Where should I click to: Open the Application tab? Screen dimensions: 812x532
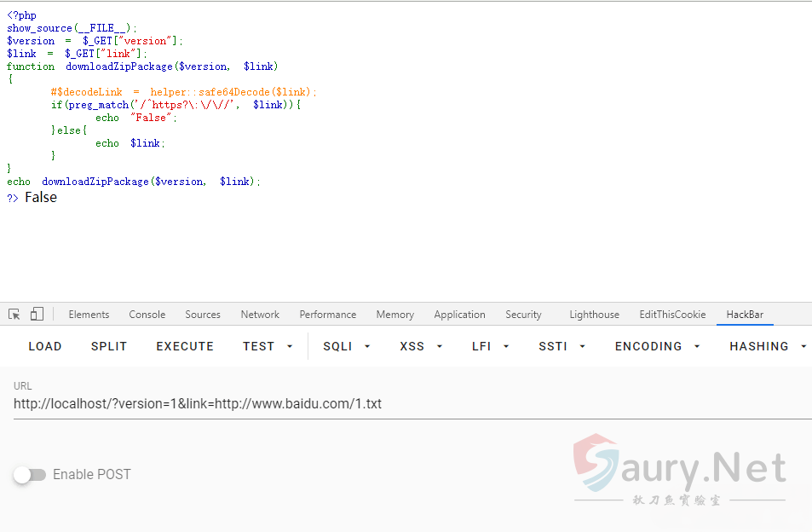pos(459,315)
